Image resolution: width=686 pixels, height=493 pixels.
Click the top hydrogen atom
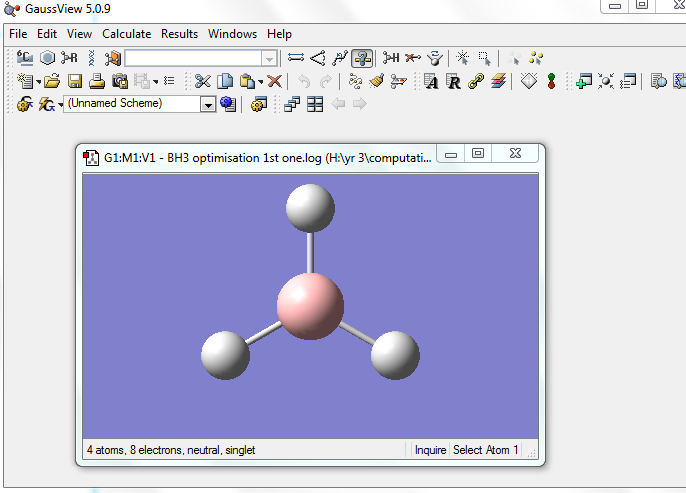(310, 208)
